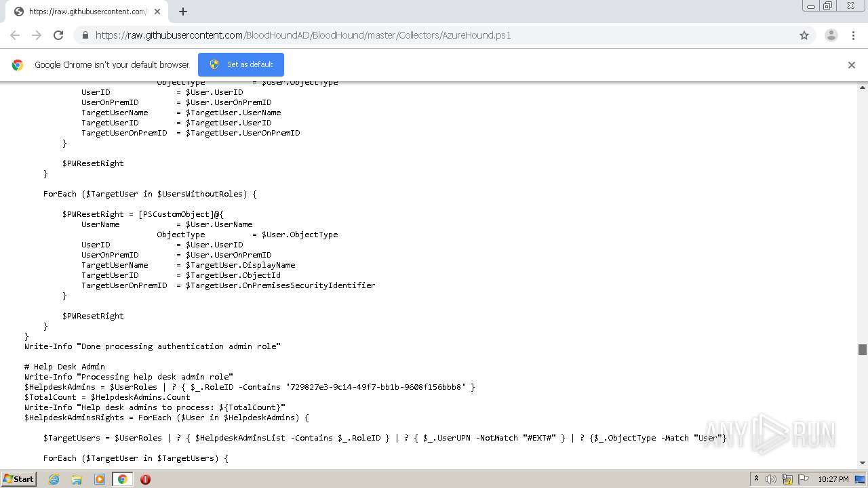Screen dimensions: 868x488
Task: Select the Chrome taskbar icon
Action: (123, 479)
